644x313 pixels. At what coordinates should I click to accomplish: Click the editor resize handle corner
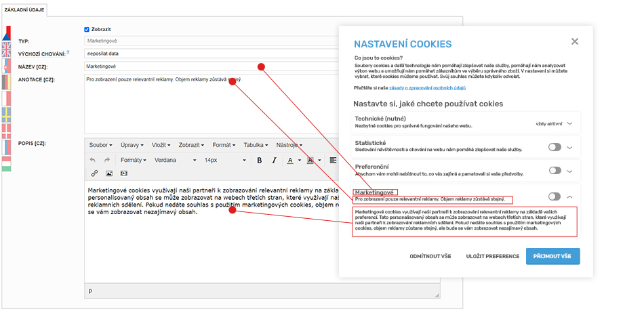437,295
